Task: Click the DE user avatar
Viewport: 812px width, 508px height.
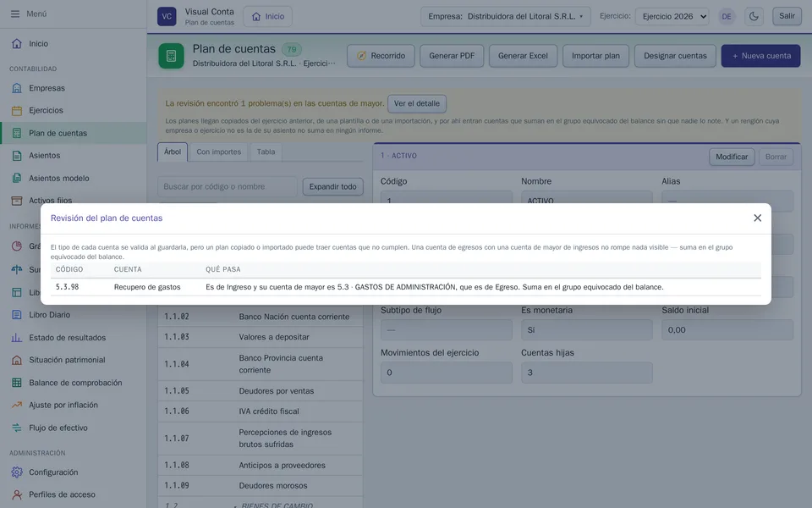Action: (x=727, y=17)
